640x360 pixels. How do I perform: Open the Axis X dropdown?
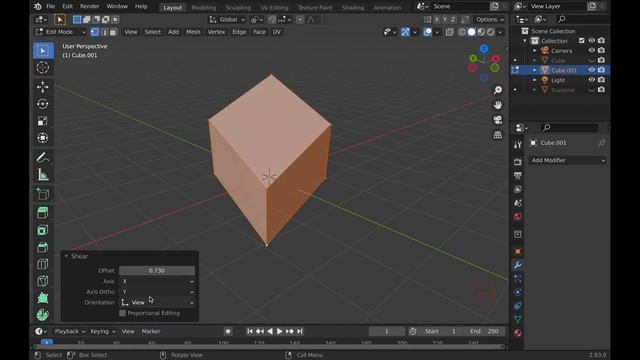click(x=157, y=281)
